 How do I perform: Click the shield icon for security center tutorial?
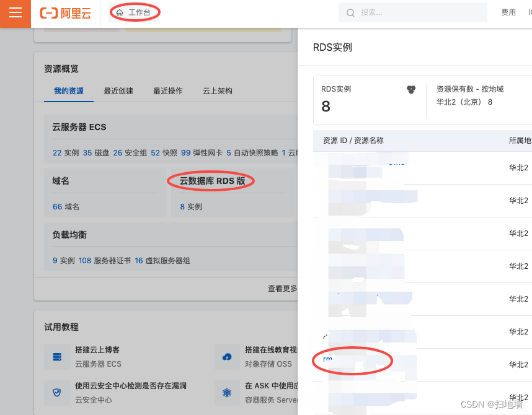(x=57, y=393)
